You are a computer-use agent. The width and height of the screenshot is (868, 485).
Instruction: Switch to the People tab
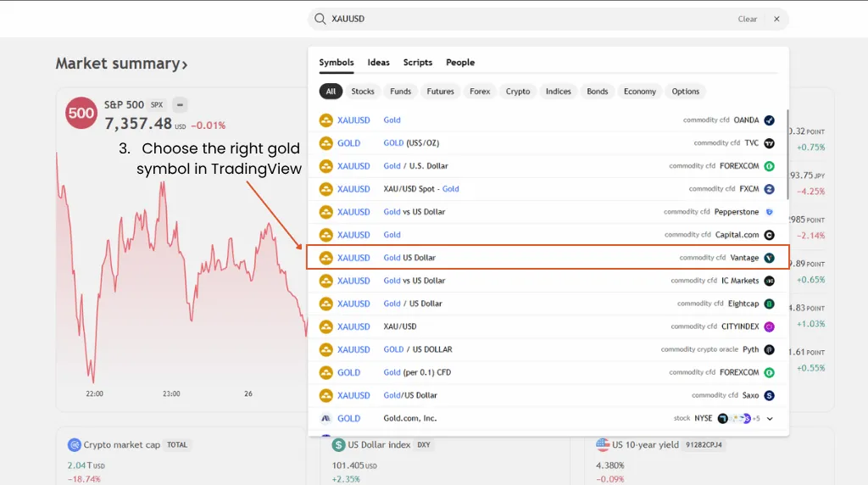(x=460, y=63)
